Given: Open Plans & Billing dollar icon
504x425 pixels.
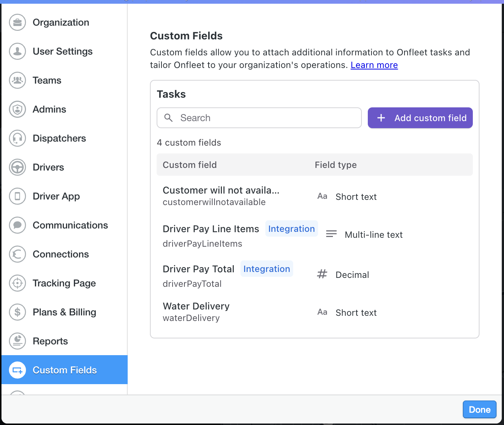Looking at the screenshot, I should click(x=17, y=312).
